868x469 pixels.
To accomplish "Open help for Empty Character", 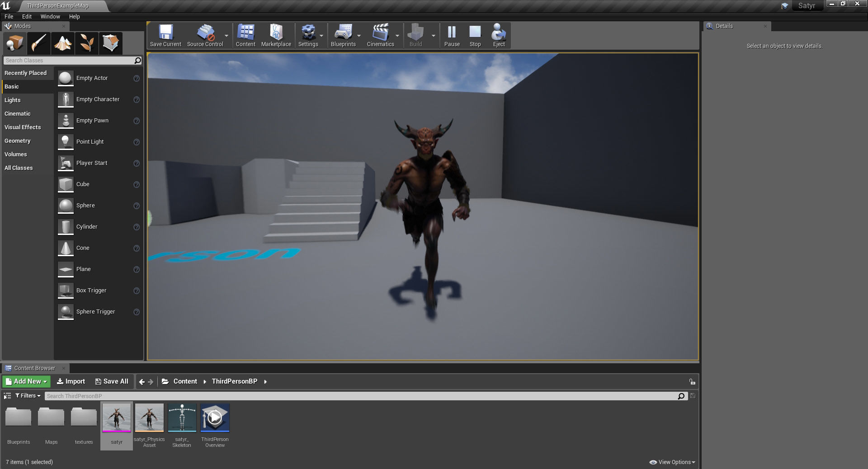I will pyautogui.click(x=137, y=99).
